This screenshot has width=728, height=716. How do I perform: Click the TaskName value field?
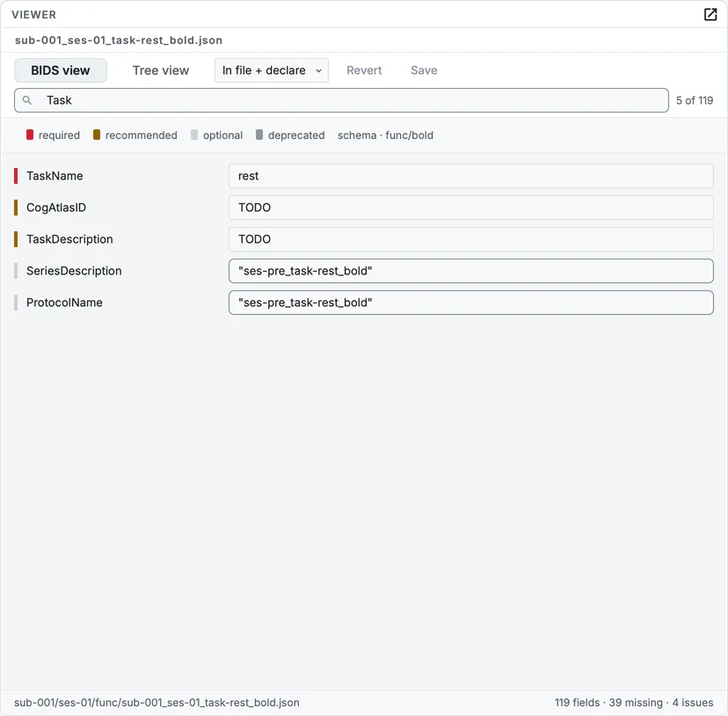(x=470, y=176)
